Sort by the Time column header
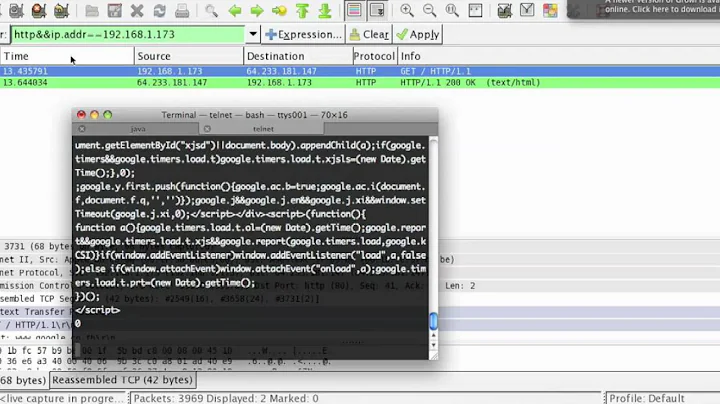The image size is (720, 404). pyautogui.click(x=67, y=56)
